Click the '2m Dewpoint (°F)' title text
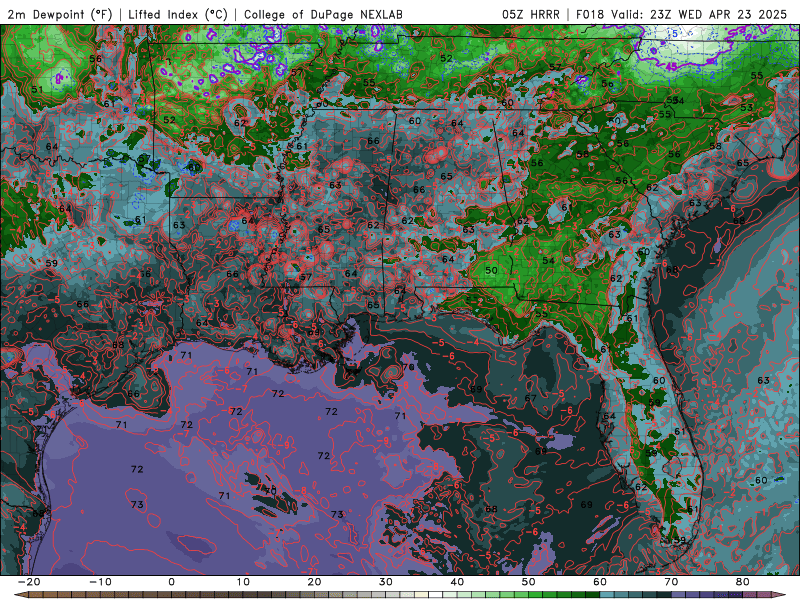 click(60, 14)
